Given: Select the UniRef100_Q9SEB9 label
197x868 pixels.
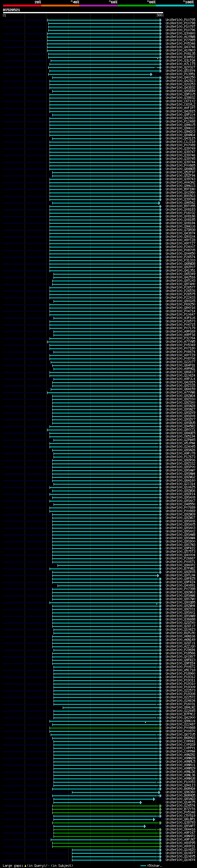Looking at the screenshot, I should pos(180,91).
